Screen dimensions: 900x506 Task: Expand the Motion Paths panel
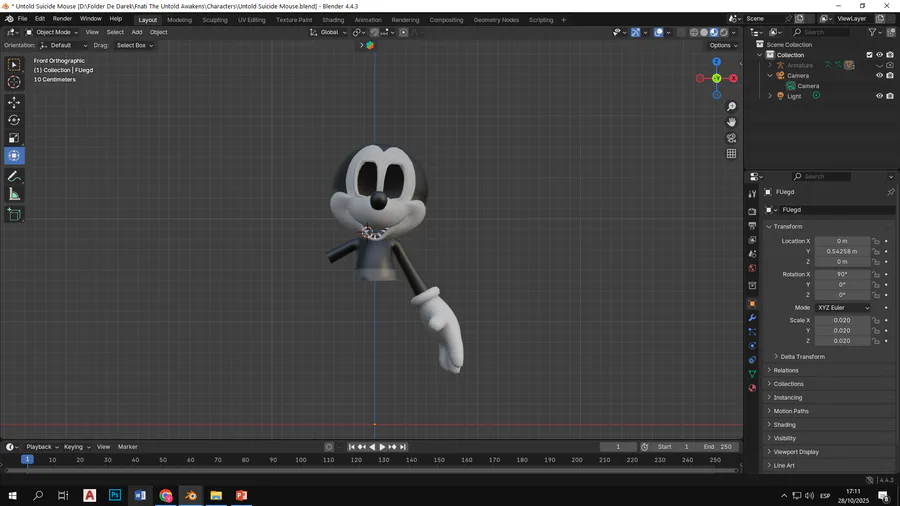click(x=769, y=411)
